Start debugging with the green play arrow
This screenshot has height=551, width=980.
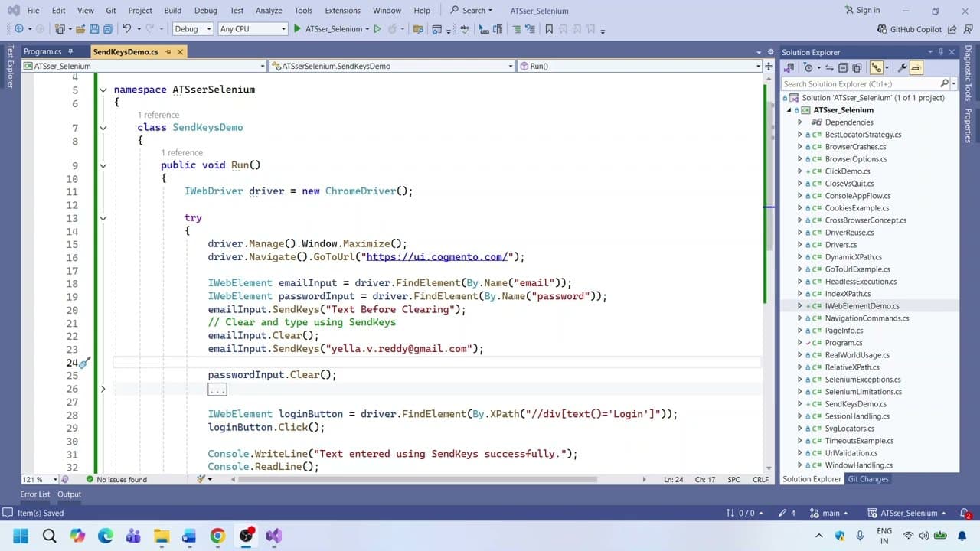[297, 29]
